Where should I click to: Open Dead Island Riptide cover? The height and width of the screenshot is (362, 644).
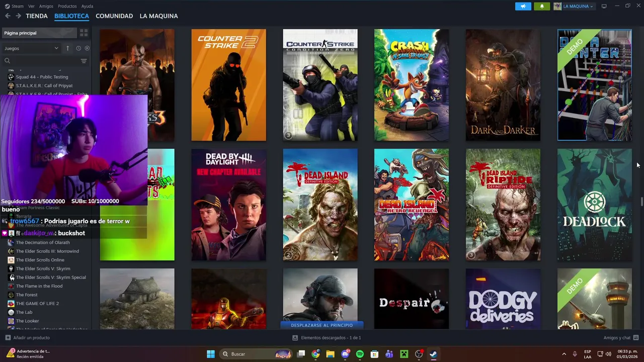tap(503, 205)
